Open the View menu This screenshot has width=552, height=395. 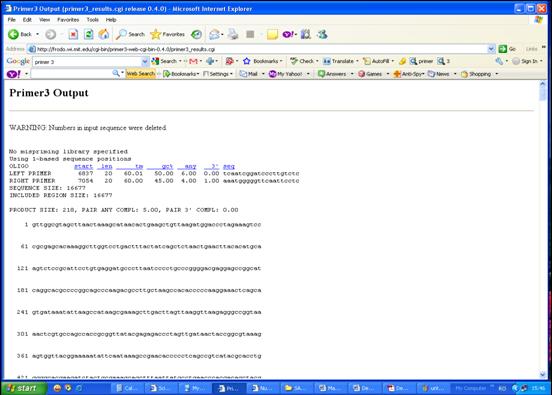click(x=44, y=20)
